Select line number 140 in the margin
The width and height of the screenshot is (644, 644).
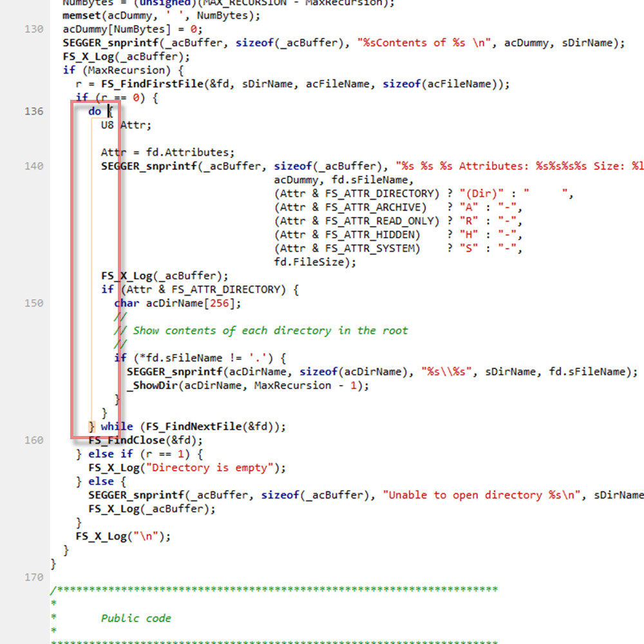(34, 166)
